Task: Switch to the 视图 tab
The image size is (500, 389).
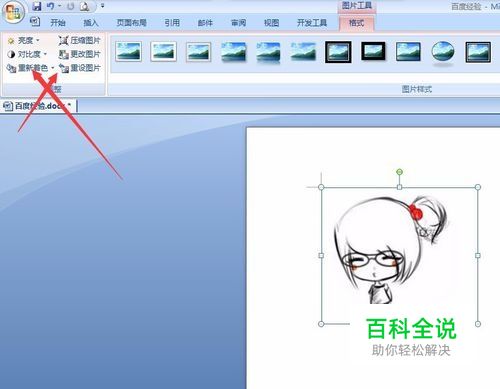Action: coord(271,23)
